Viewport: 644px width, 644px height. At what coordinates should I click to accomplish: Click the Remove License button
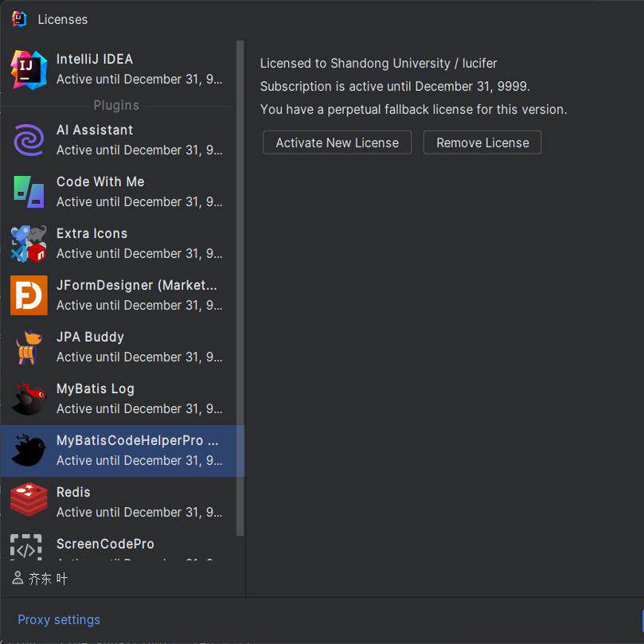pyautogui.click(x=482, y=142)
